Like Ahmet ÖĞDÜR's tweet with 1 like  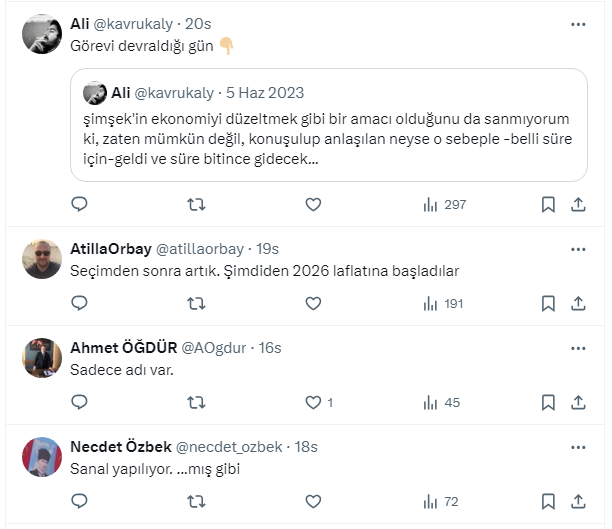pyautogui.click(x=313, y=402)
